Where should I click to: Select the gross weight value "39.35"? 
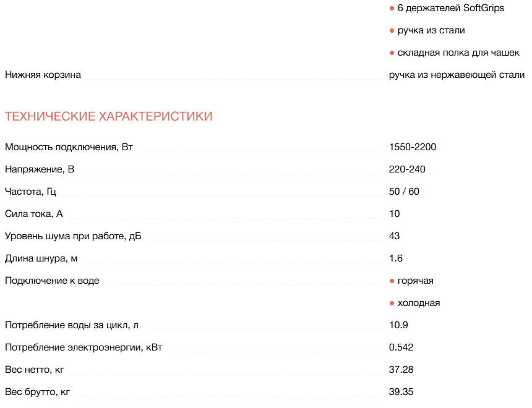point(401,392)
